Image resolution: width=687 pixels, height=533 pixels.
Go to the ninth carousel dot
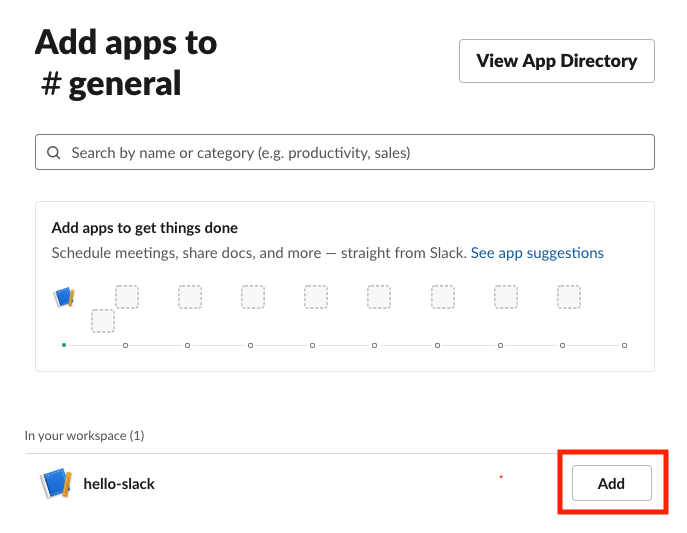(563, 346)
